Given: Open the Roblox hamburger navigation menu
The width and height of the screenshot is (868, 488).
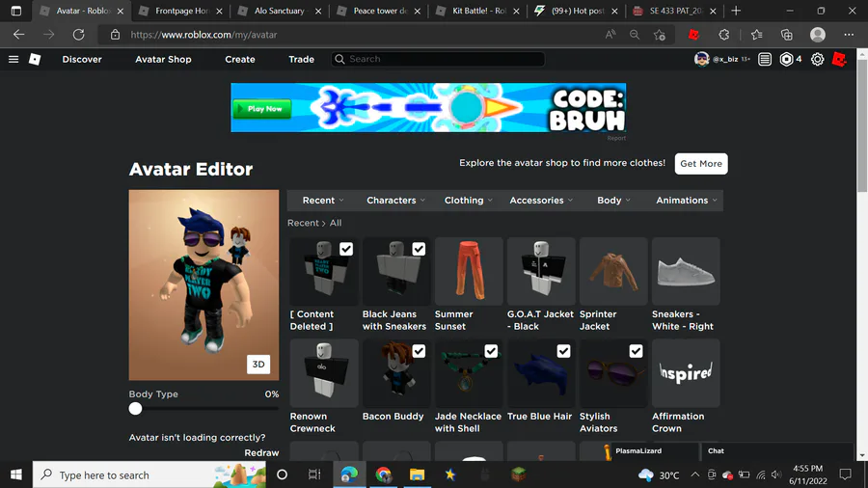Looking at the screenshot, I should 14,59.
